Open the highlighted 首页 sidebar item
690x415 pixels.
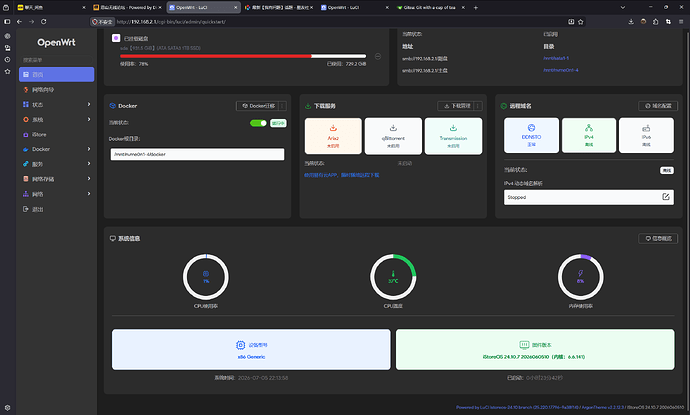click(x=56, y=74)
